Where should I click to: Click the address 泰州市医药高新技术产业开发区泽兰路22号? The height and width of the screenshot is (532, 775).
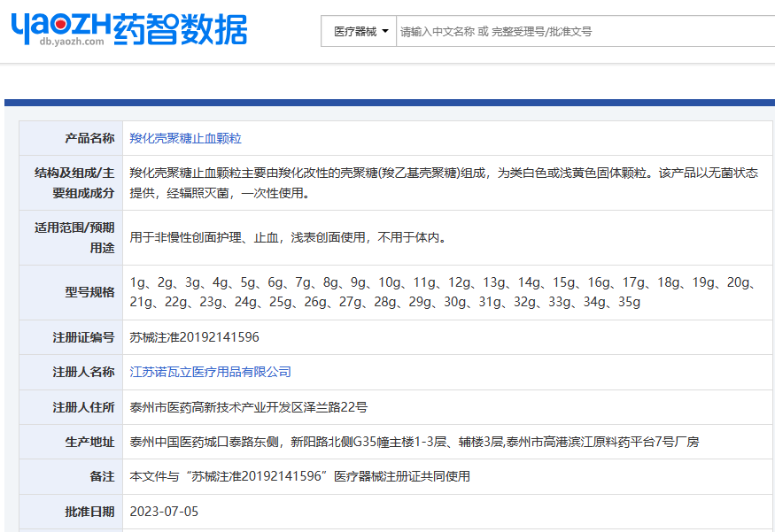(x=248, y=407)
